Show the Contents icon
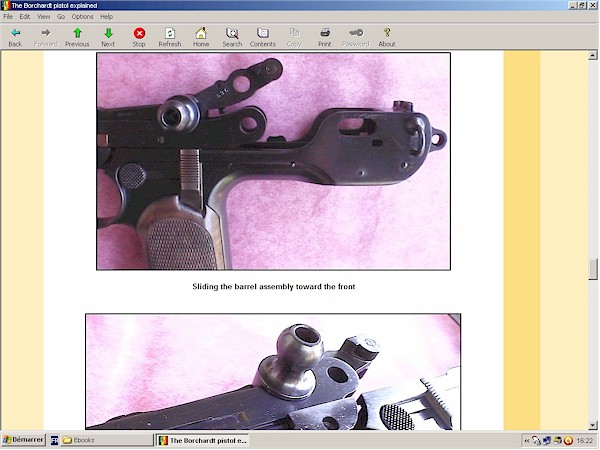Screen dimensions: 600x450 coord(263,33)
